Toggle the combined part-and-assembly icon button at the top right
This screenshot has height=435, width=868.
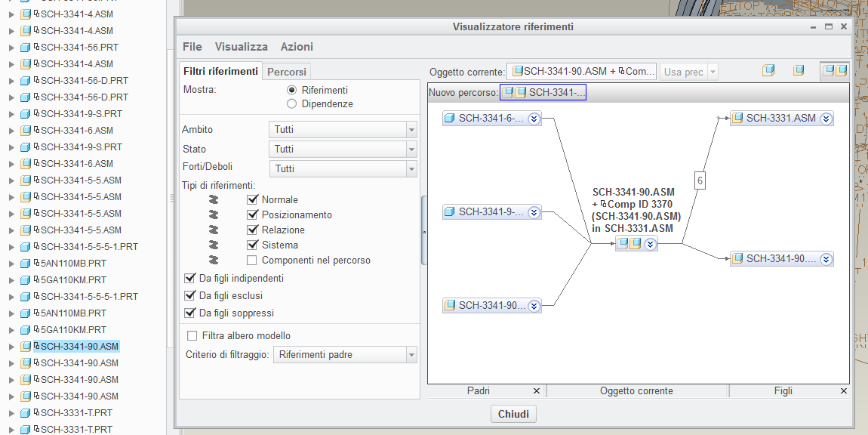[x=835, y=71]
